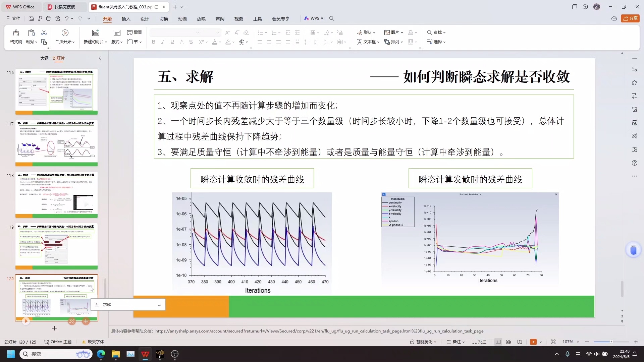This screenshot has width=644, height=362.
Task: Toggle superscript formatting
Action: 202,42
